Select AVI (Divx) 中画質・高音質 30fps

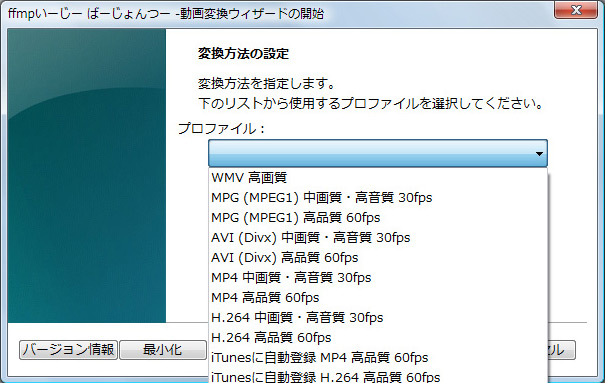pos(378,238)
